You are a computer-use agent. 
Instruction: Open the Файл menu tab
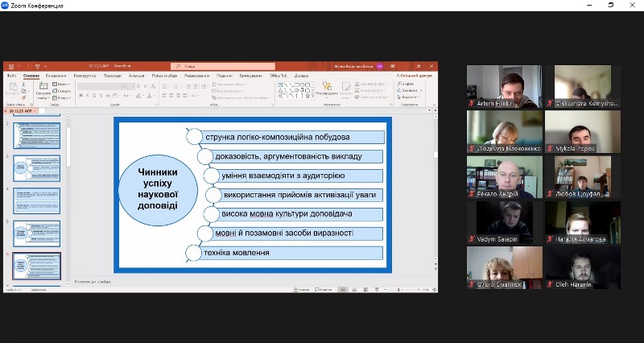pos(11,75)
